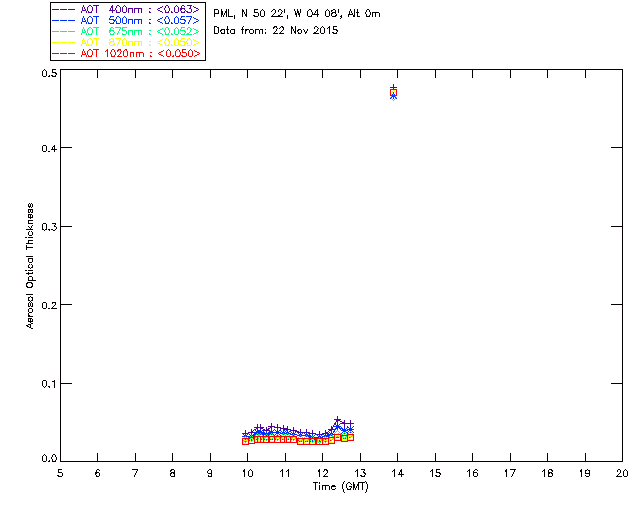
Task: Click the x-axis tick label 18
Action: pos(548,473)
